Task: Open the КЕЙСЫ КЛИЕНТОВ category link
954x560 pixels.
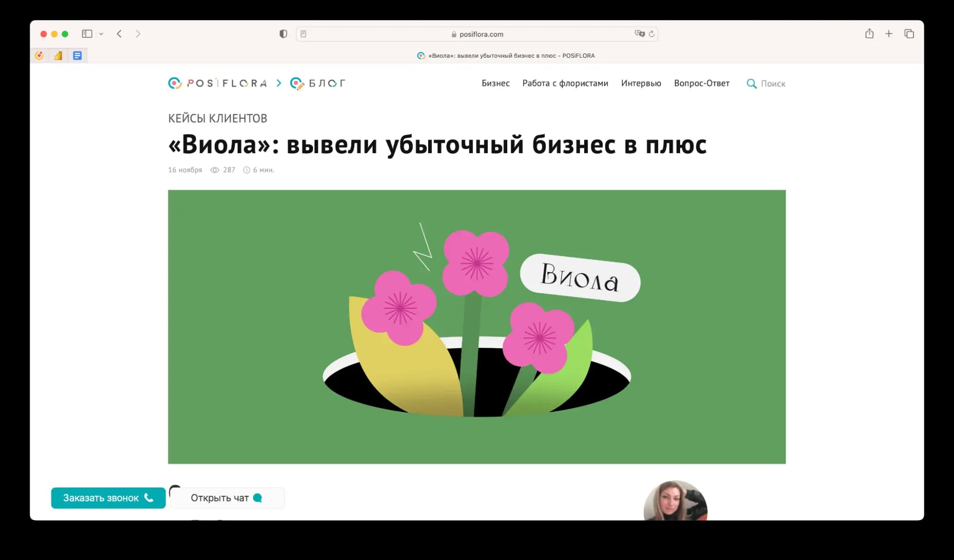Action: coord(218,118)
